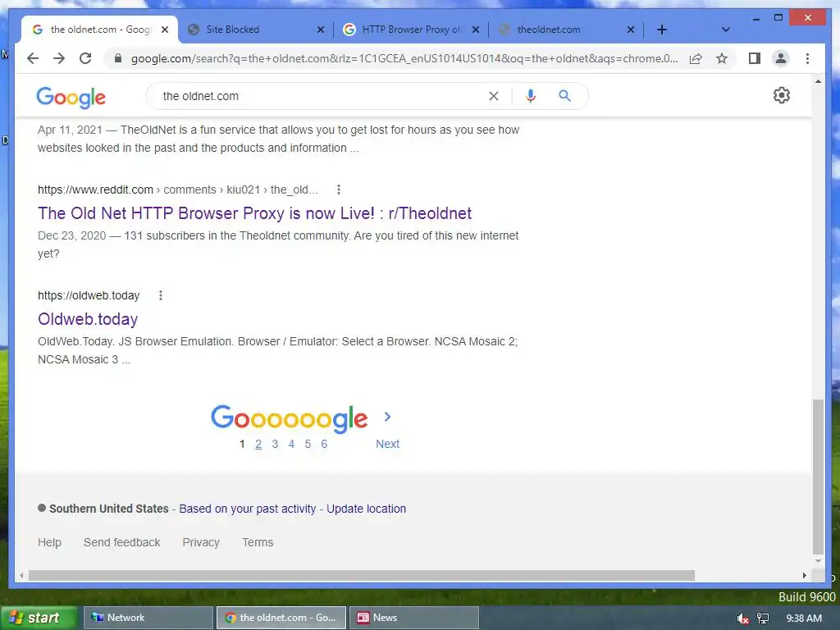Click the network connection tray icon
840x630 pixels.
tap(763, 619)
